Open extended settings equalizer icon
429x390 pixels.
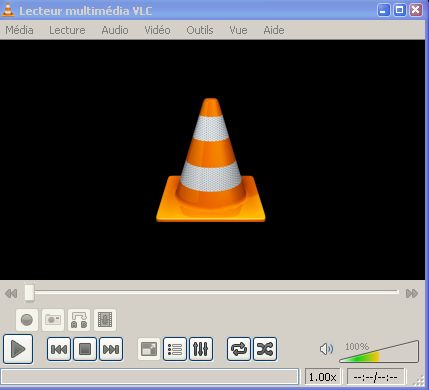click(201, 349)
